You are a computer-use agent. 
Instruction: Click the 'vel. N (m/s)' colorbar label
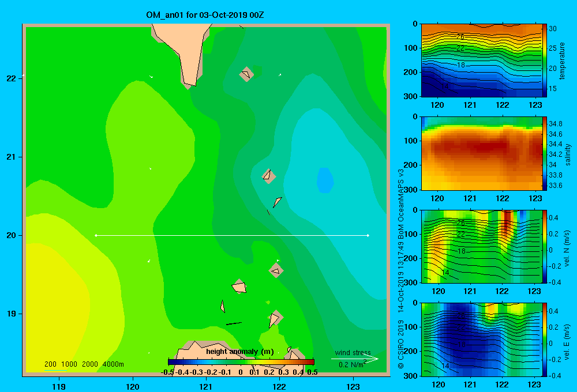567,248
